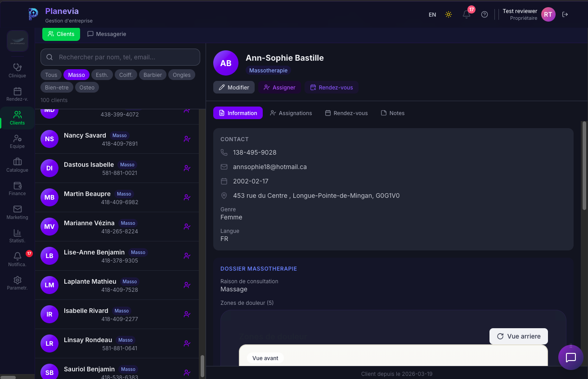Open the Catalogue sidebar section
Screen dimensions: 588x379
click(17, 165)
